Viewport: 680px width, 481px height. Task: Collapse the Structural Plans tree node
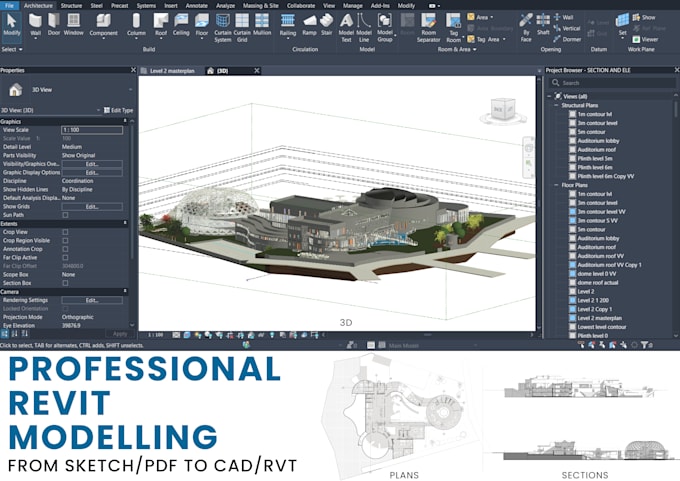pos(556,105)
